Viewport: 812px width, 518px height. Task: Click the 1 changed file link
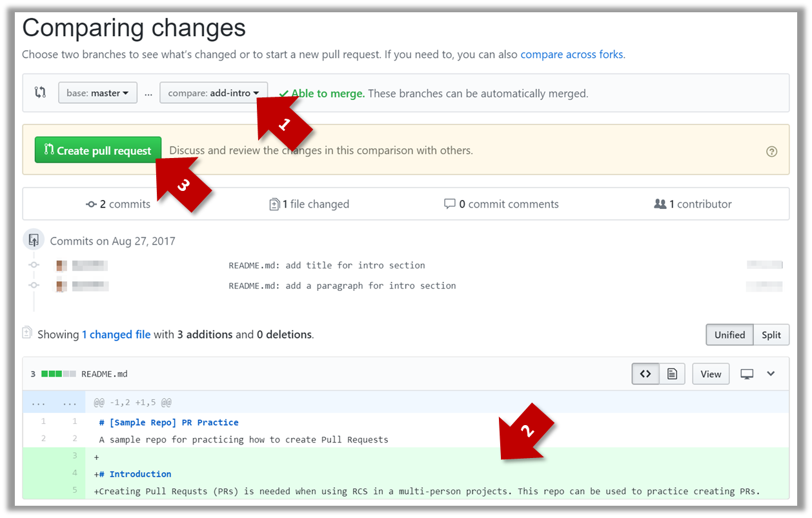116,335
